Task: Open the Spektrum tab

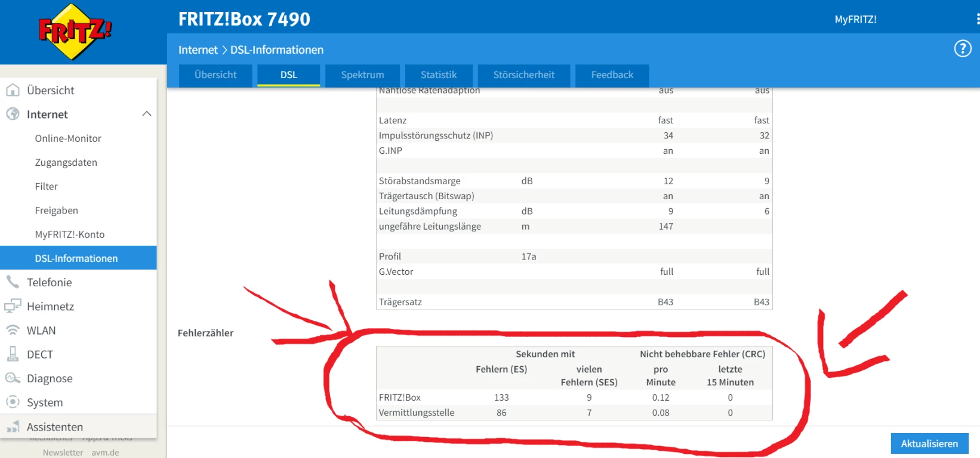Action: [362, 75]
